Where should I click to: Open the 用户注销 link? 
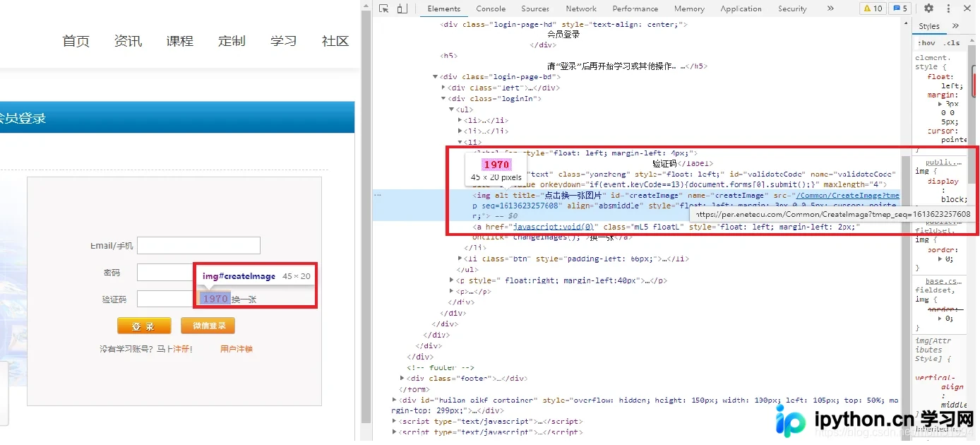pyautogui.click(x=236, y=349)
